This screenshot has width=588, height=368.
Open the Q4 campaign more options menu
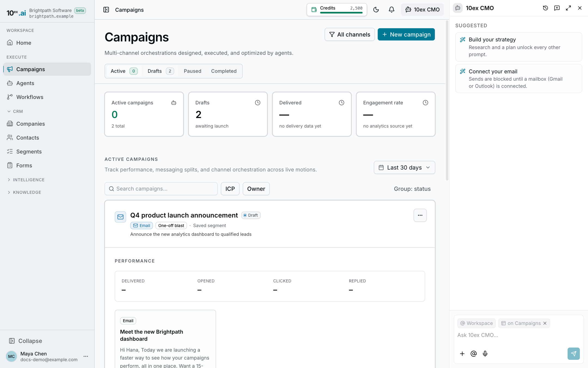420,215
